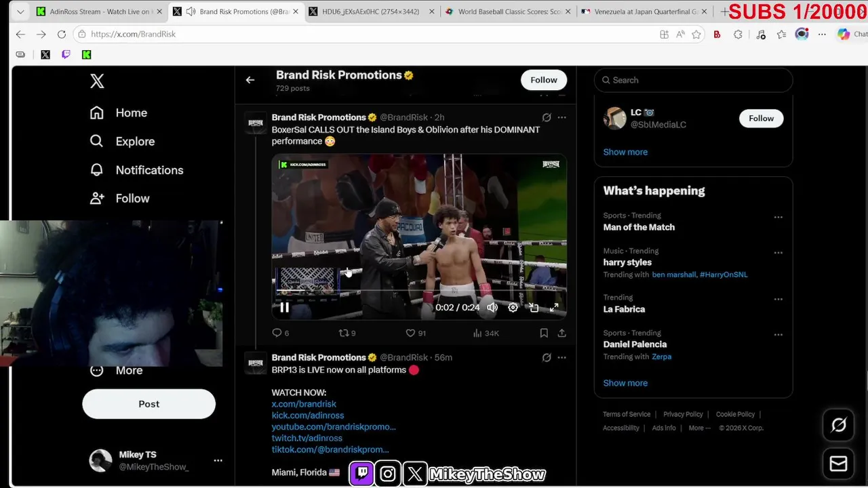868x488 pixels.
Task: Click the X search field
Action: click(694, 80)
